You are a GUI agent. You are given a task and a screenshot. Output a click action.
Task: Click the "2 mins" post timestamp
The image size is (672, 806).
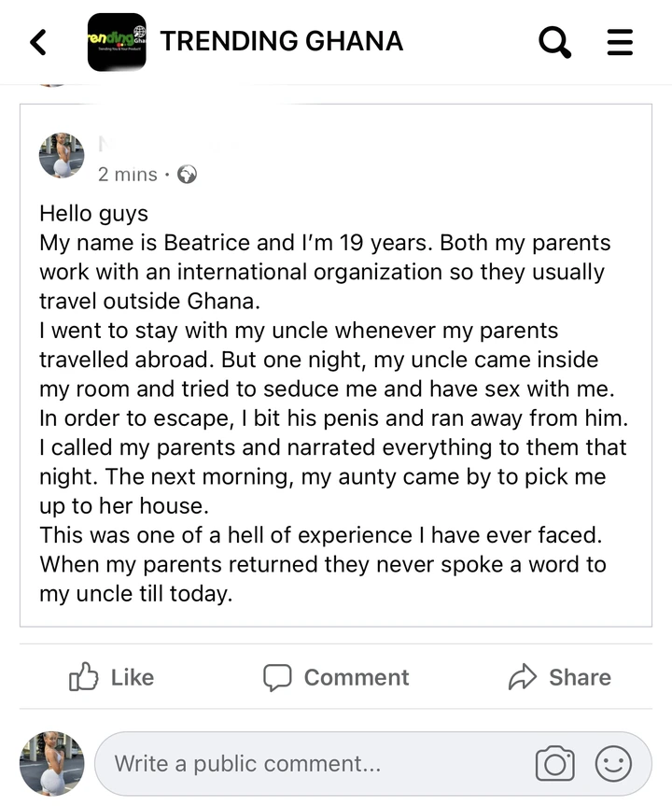[127, 175]
